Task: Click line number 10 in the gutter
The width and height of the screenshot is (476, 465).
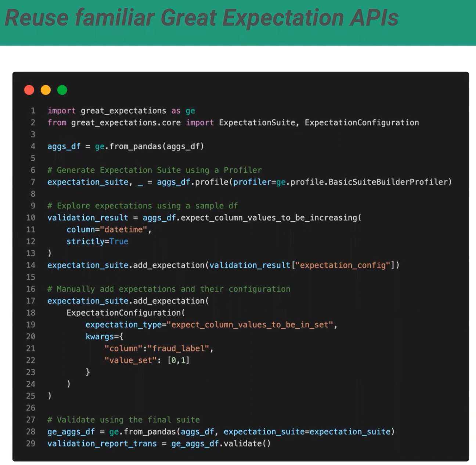Action: [x=31, y=218]
